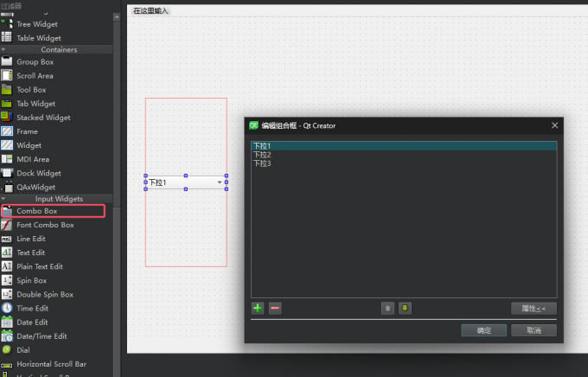Click the 在这里输入 menu placeholder
Image resolution: width=588 pixels, height=377 pixels.
(x=151, y=10)
